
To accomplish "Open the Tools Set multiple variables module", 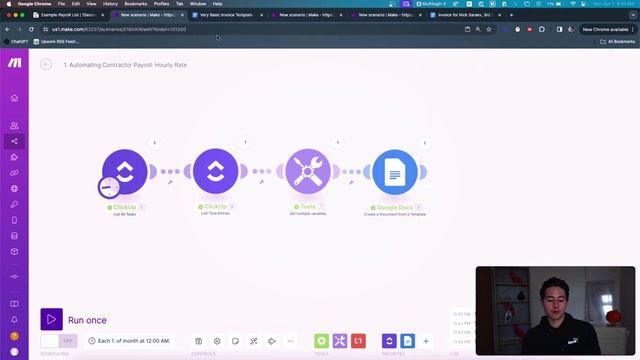I will [x=308, y=171].
